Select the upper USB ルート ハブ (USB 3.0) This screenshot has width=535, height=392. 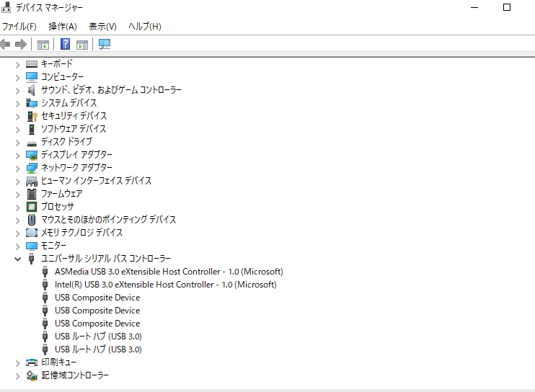pos(98,337)
